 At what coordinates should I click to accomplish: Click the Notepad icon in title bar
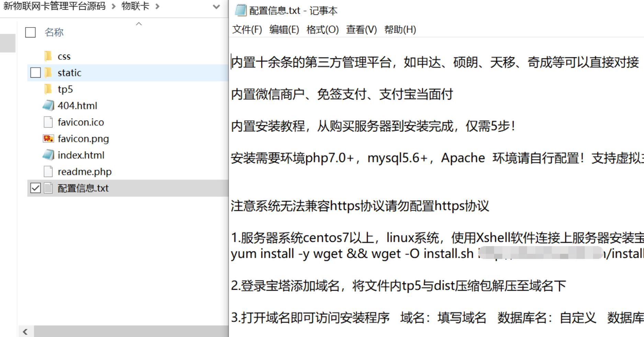click(240, 10)
